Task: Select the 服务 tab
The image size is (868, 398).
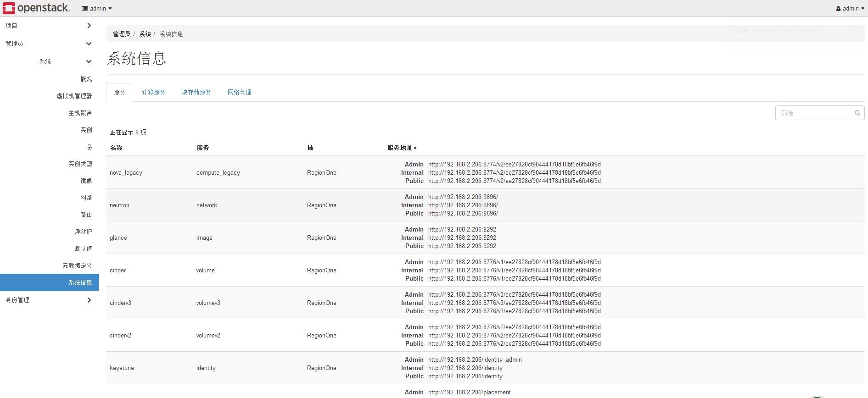Action: [120, 92]
